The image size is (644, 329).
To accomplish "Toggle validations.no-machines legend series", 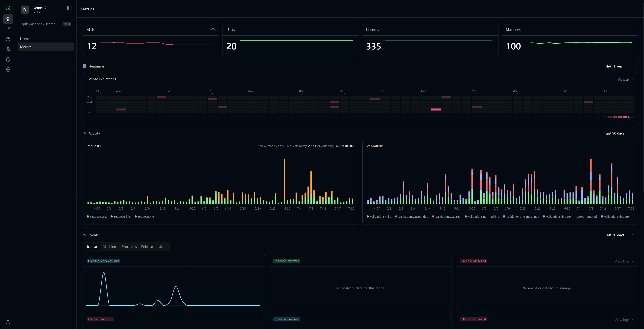I will (x=521, y=217).
